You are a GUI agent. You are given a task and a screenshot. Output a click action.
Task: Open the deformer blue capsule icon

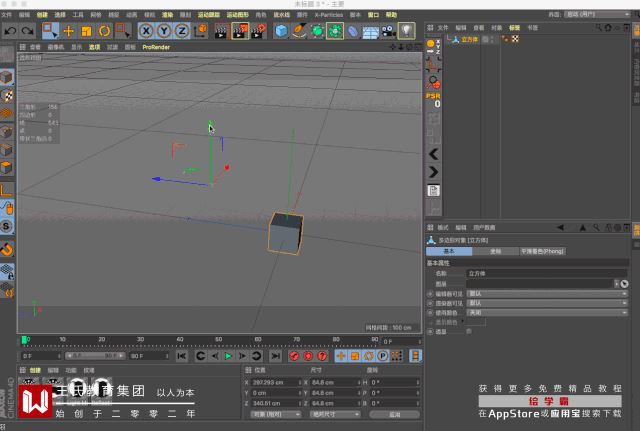(353, 31)
